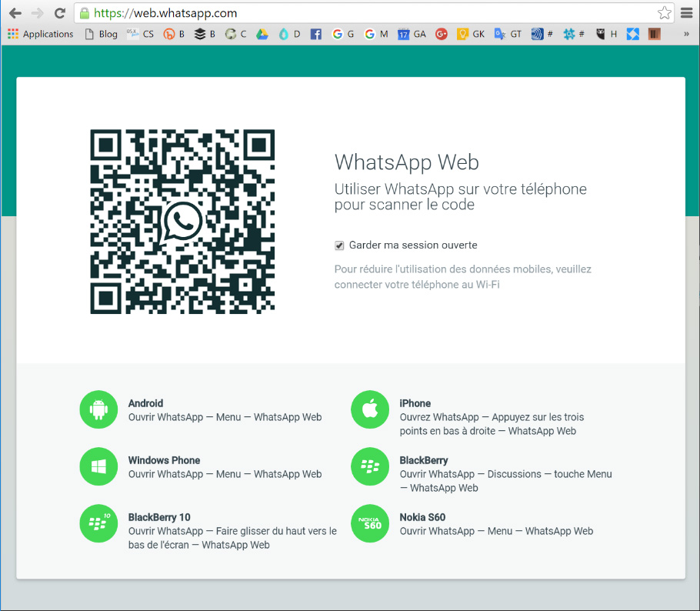Click the "Nokia S60" heading text
The height and width of the screenshot is (611, 700).
[422, 517]
